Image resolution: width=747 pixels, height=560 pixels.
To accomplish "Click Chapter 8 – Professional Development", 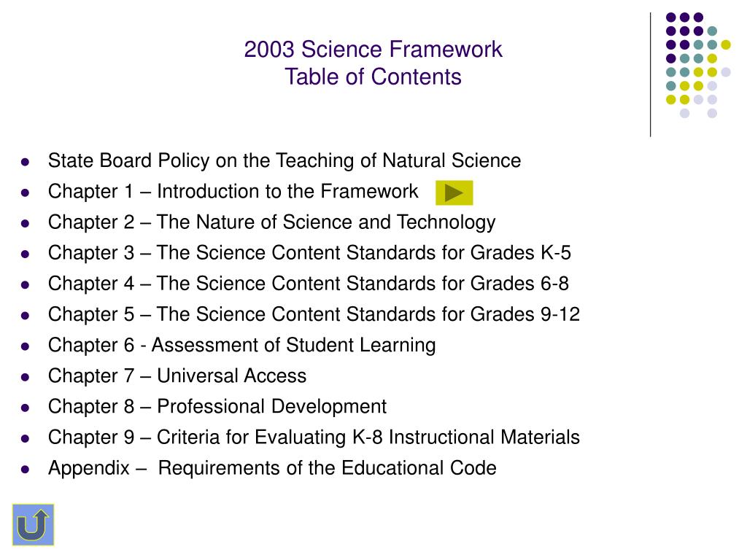I will point(217,407).
